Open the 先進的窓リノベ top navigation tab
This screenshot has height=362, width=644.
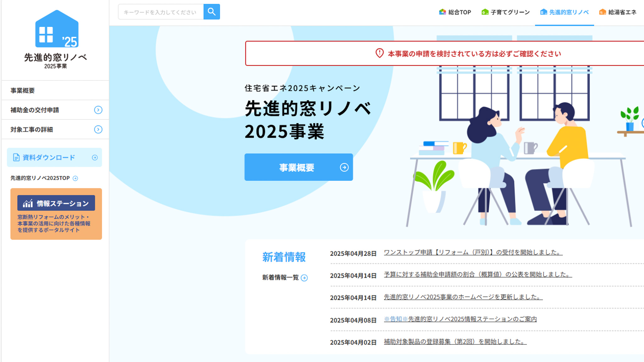coord(564,12)
